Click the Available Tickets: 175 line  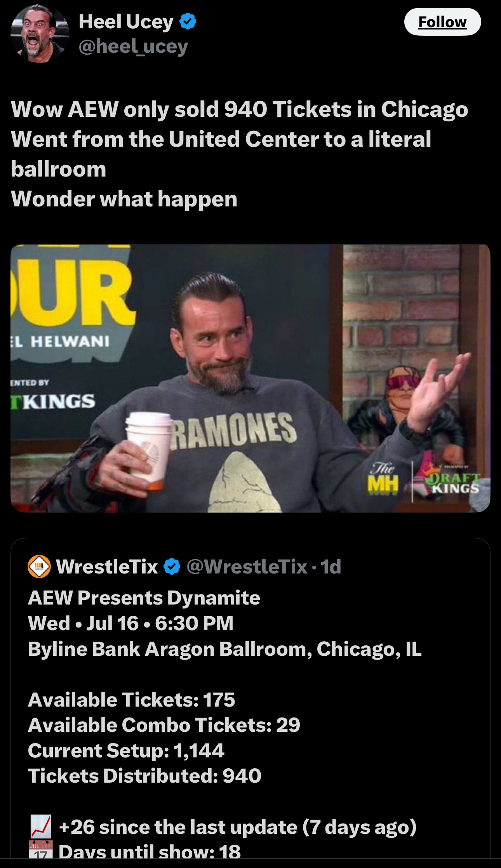pos(131,700)
